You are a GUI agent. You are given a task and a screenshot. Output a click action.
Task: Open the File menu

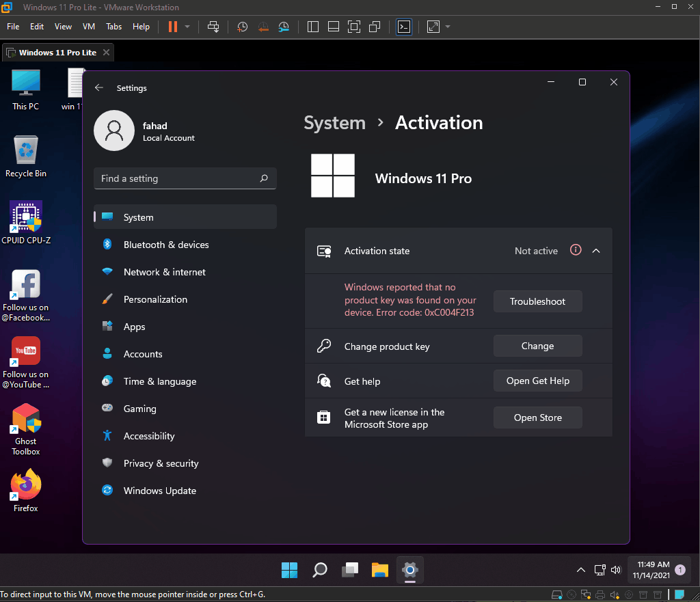pos(13,27)
